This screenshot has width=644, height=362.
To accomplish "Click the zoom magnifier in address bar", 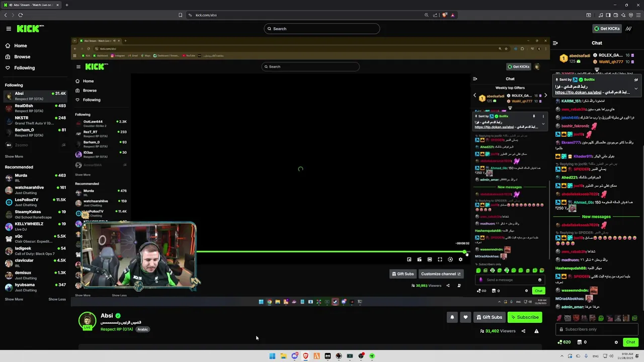I will 427,15.
